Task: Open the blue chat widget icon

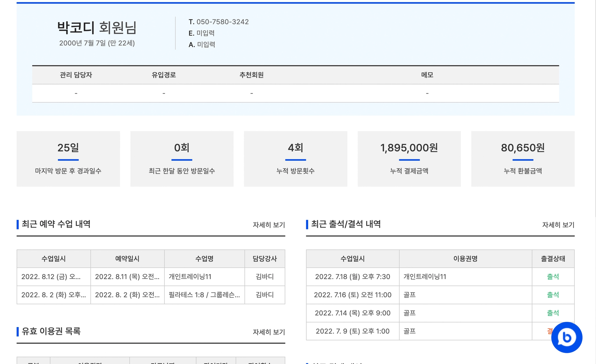Action: click(x=566, y=337)
